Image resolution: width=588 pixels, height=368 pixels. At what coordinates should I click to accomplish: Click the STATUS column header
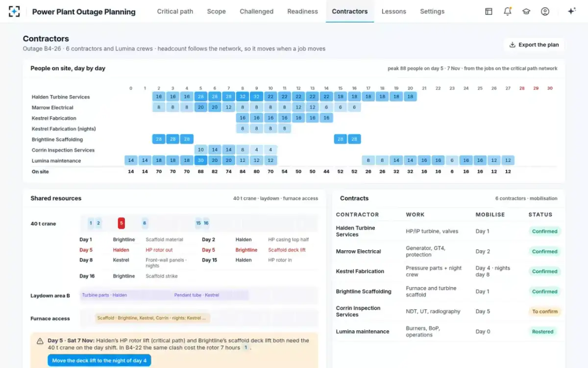coord(540,214)
